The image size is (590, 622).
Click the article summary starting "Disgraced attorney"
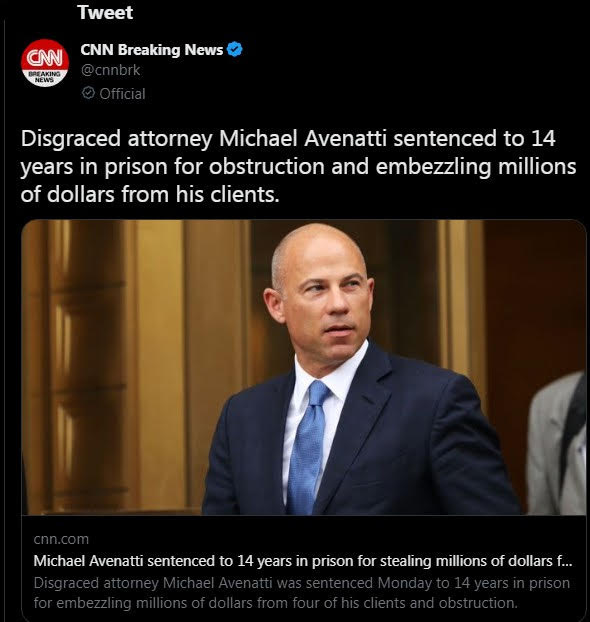click(x=302, y=593)
